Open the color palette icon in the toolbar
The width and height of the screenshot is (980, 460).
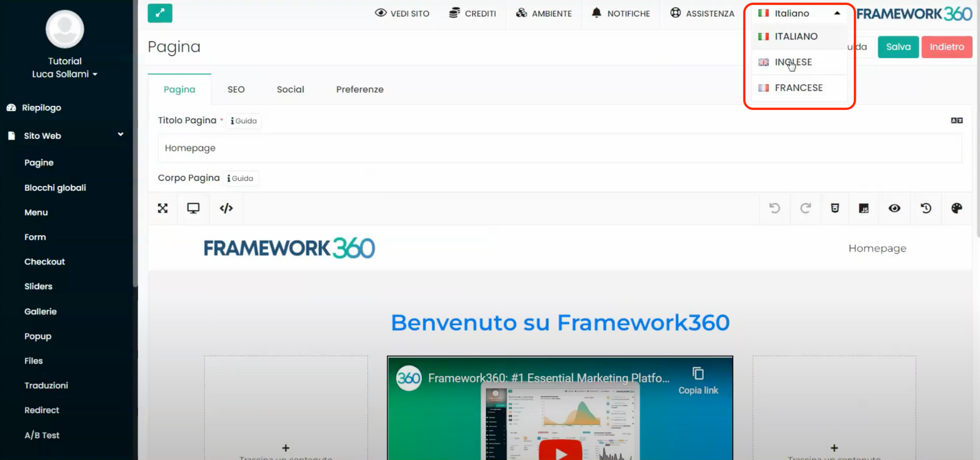[x=957, y=208]
